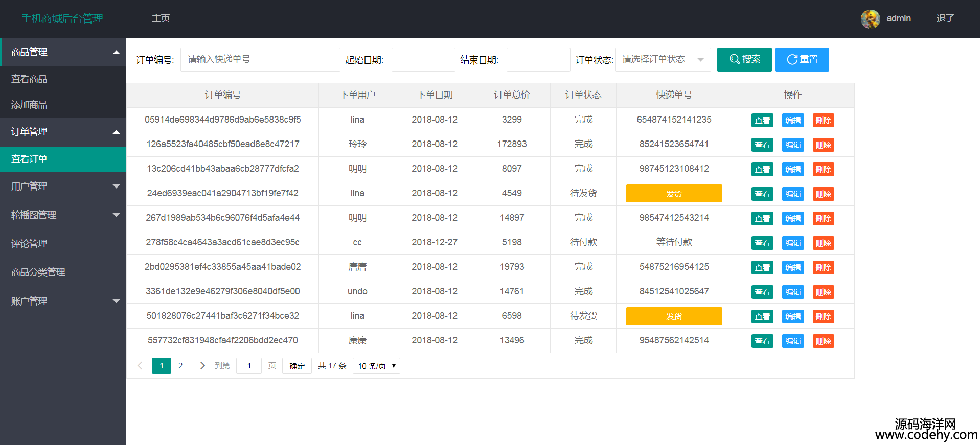The height and width of the screenshot is (445, 980).
Task: Edit order 126a5523fa40485c by 玲玲
Action: tap(793, 145)
